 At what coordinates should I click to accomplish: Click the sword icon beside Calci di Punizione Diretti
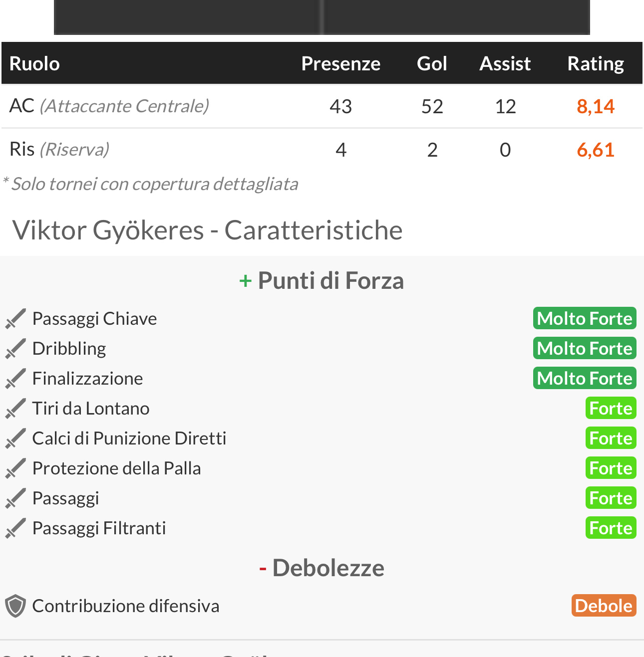click(x=15, y=438)
